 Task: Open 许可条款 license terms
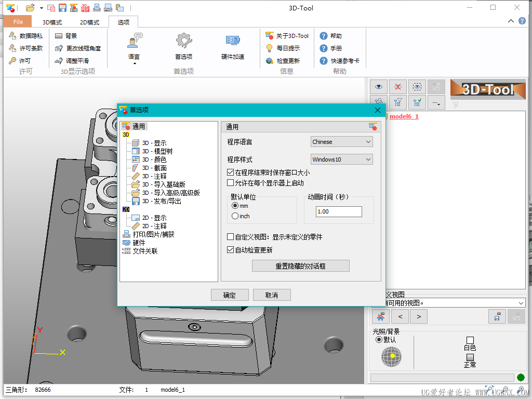click(26, 48)
